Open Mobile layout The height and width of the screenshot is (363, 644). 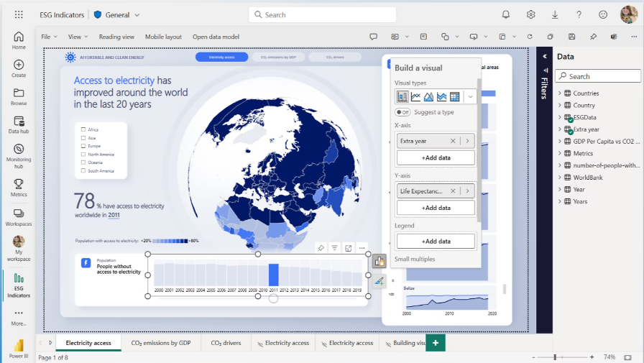click(163, 37)
